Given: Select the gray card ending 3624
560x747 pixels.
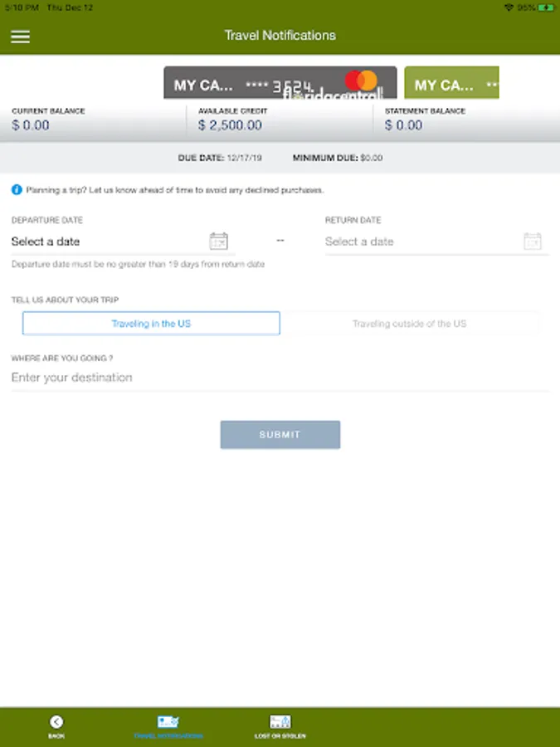Looking at the screenshot, I should click(280, 82).
